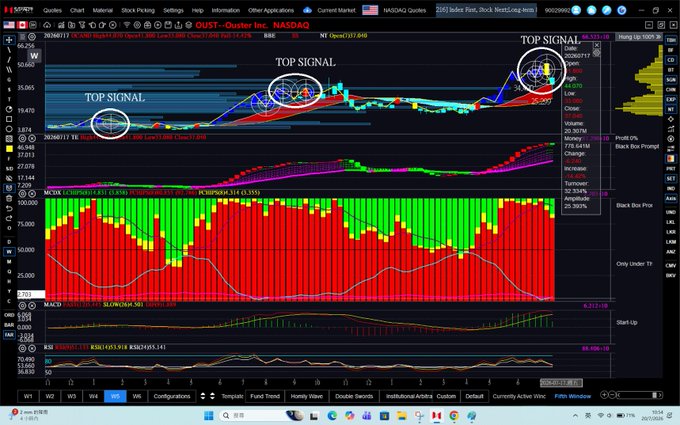Open the Stock Picking menu
This screenshot has height=425, width=680.
137,10
